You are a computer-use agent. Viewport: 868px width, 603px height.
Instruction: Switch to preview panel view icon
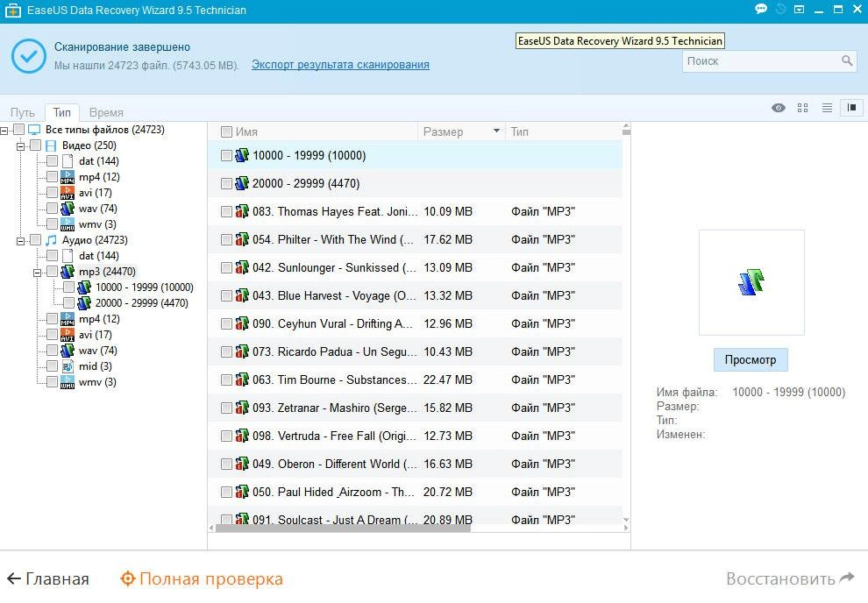852,108
